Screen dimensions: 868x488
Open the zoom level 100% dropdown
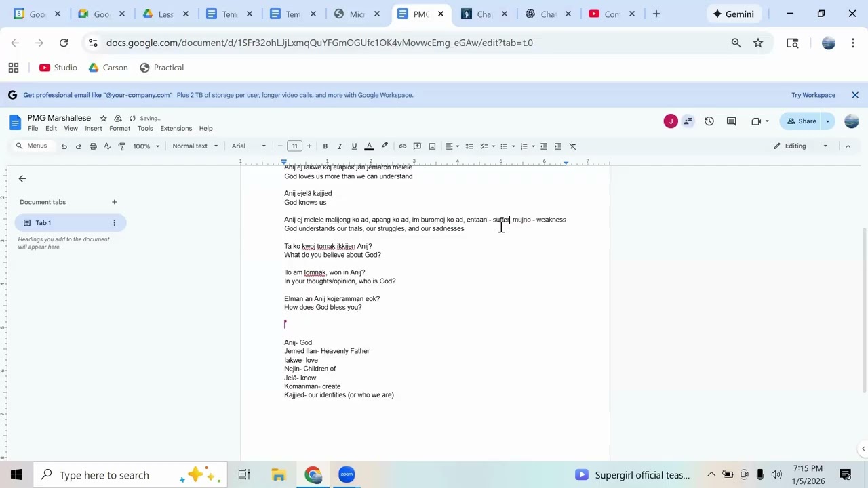146,146
